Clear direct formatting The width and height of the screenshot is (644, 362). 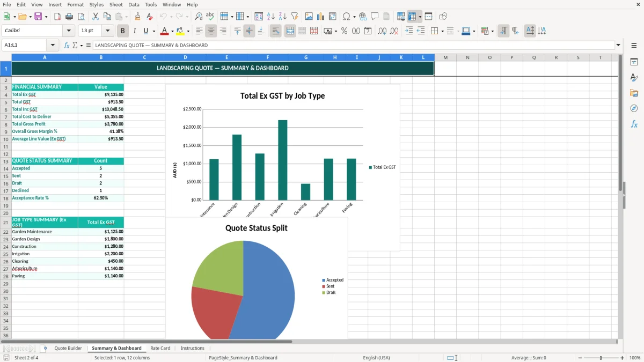(x=150, y=17)
